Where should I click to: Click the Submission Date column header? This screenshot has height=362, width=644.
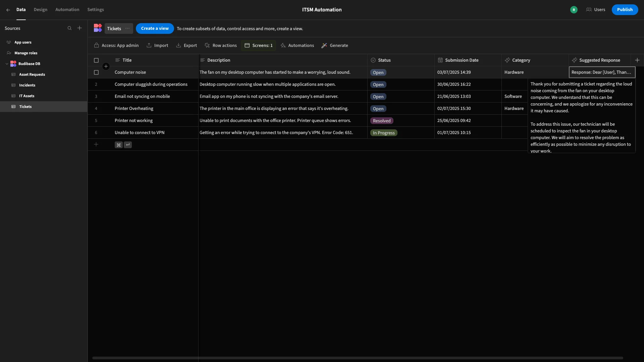(x=468, y=60)
